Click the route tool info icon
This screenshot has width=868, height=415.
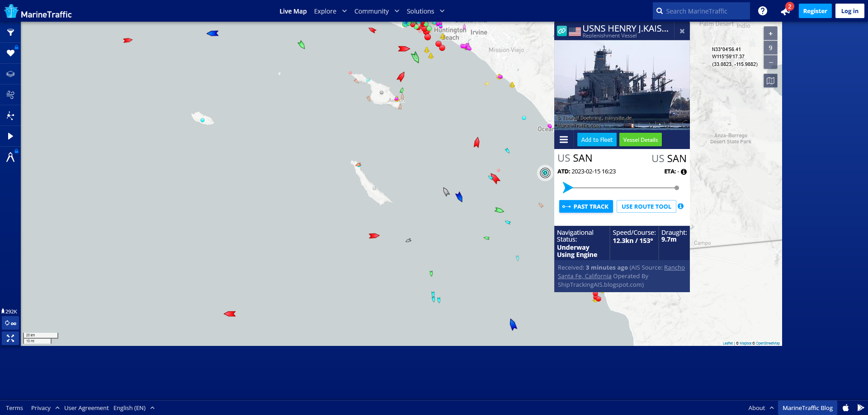680,206
